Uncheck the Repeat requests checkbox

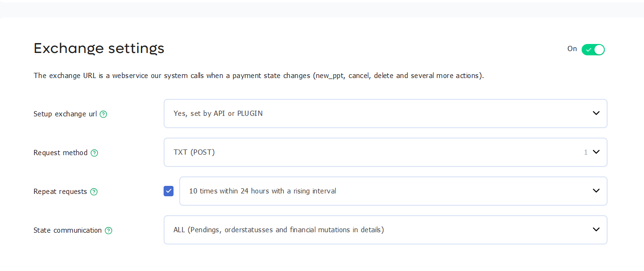tap(168, 191)
